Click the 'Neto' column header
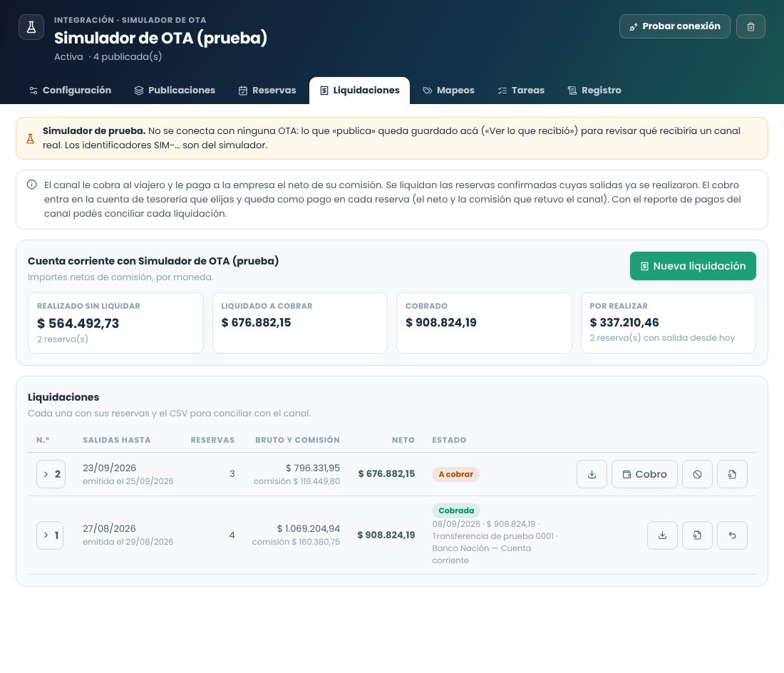Screen dimensions: 784x673 403,440
